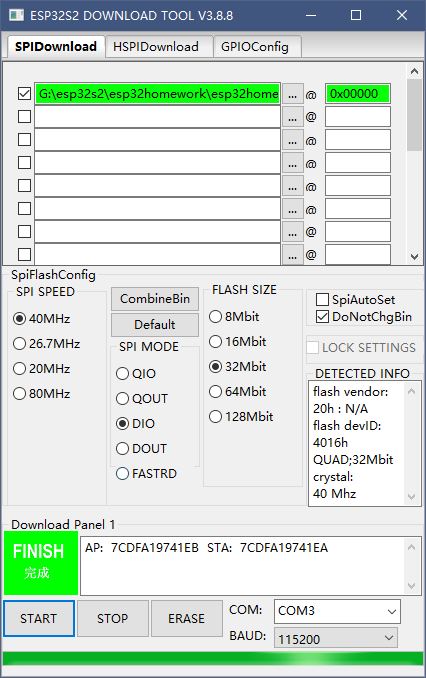This screenshot has height=678, width=426.
Task: Open the BAUD rate dropdown
Action: (336, 638)
